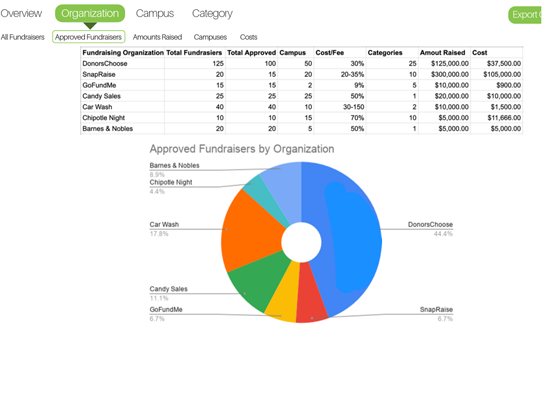Click the DonorsChoose chart label
Screen dimensions: 545x414
430,225
